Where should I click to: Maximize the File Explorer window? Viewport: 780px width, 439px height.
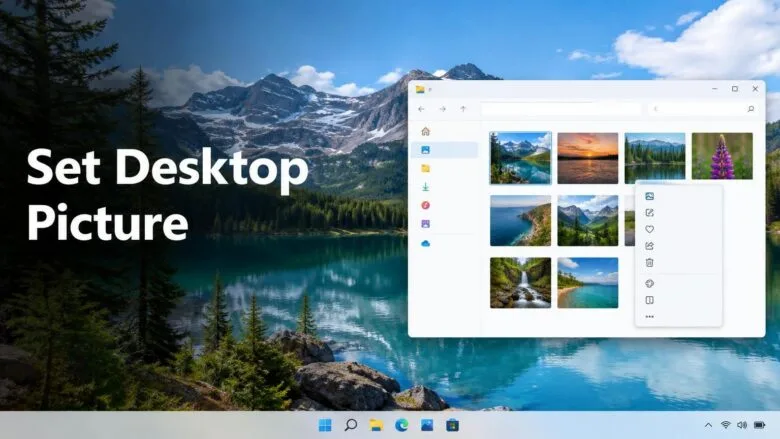click(x=735, y=89)
